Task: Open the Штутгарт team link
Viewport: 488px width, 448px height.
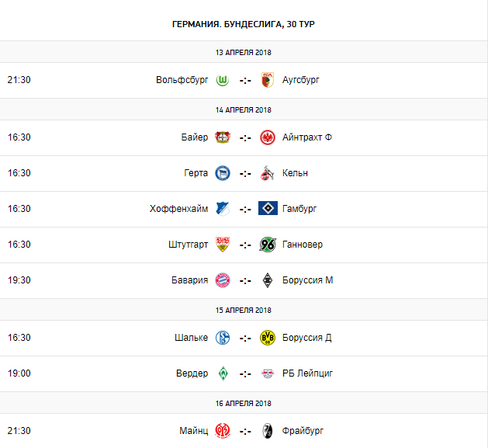Action: pyautogui.click(x=188, y=245)
